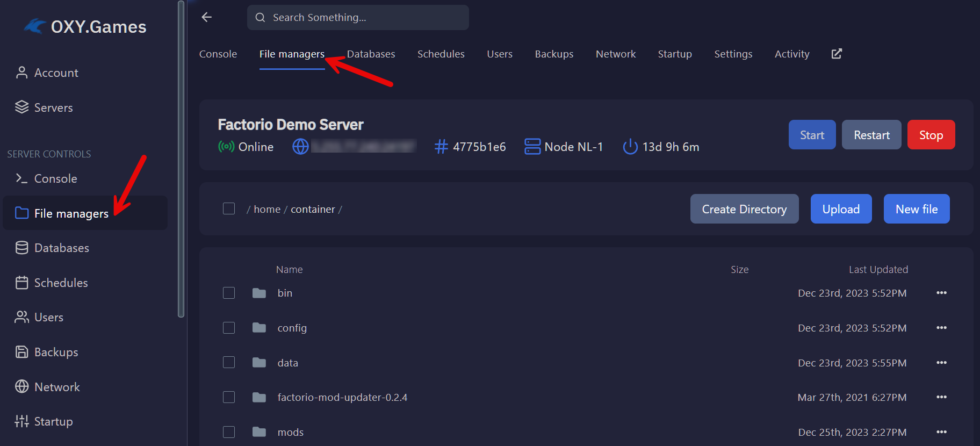Click the folder icon of bin row
980x446 pixels.
(x=259, y=293)
